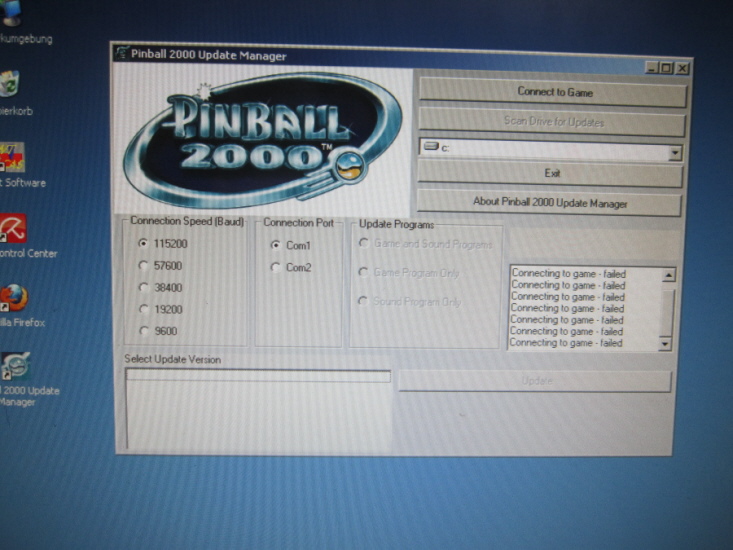Select the 115200 baud radio button
The height and width of the screenshot is (550, 733).
click(143, 243)
